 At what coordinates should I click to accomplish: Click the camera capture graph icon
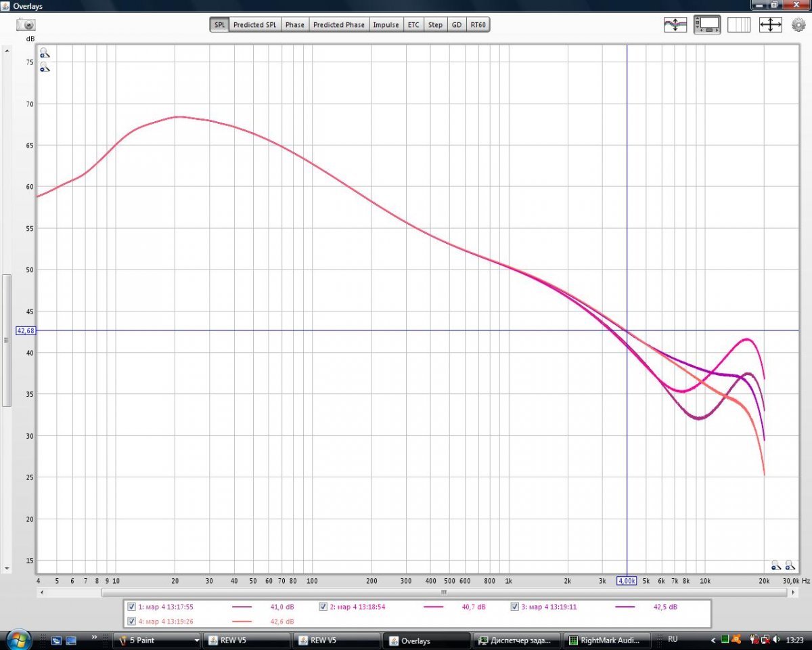tap(26, 24)
